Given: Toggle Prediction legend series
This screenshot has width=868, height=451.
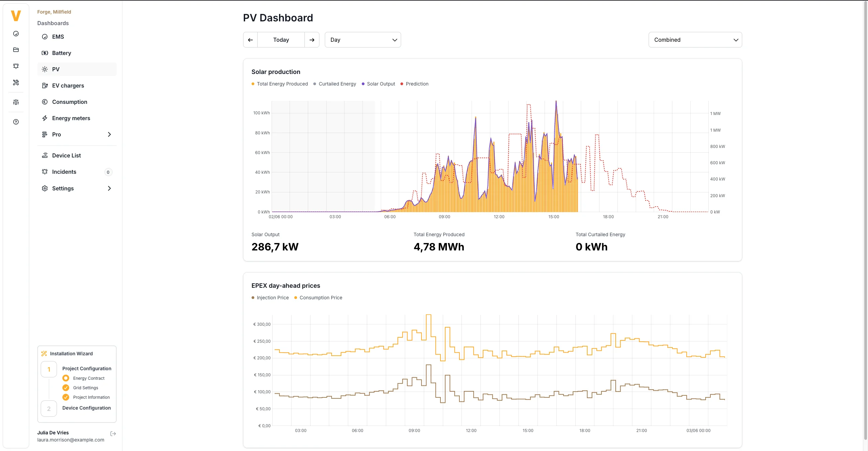Looking at the screenshot, I should [414, 84].
